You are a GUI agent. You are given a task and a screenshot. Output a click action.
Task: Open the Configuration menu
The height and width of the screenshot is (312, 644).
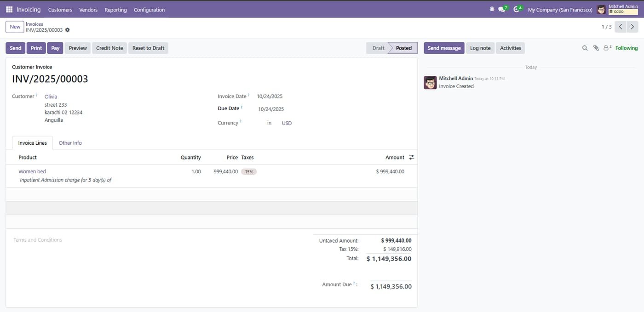tap(149, 10)
